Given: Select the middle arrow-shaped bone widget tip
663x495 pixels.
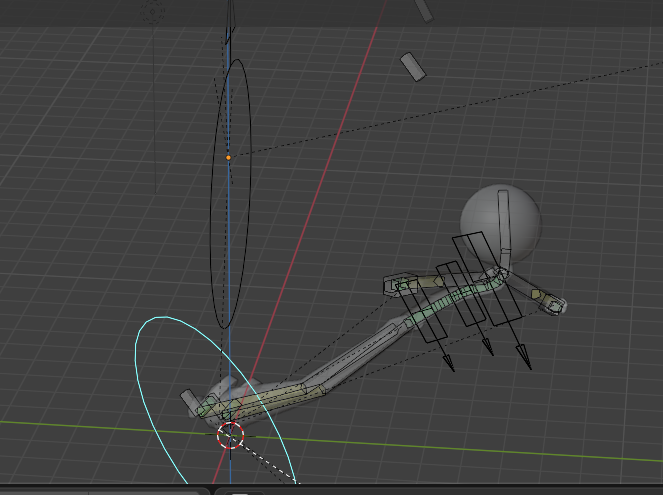Looking at the screenshot, I should coord(488,347).
